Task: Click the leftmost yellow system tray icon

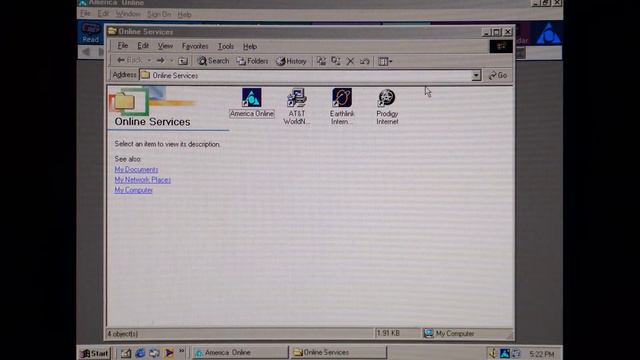Action: [493, 353]
